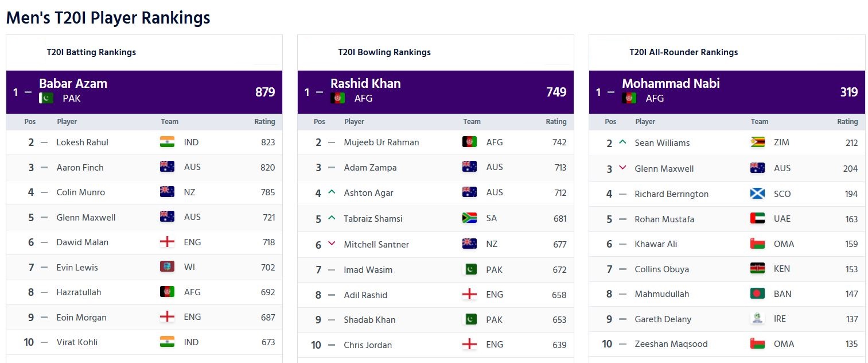Open Mohammad Nabi's top all-rounder banner
This screenshot has width=868, height=363.
727,92
